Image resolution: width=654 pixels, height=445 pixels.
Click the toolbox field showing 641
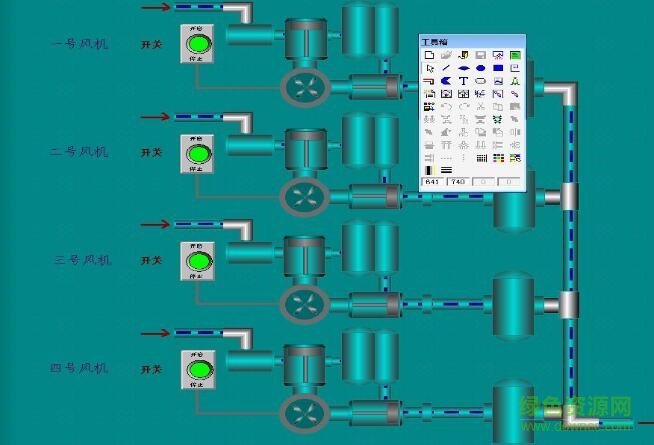pos(433,182)
